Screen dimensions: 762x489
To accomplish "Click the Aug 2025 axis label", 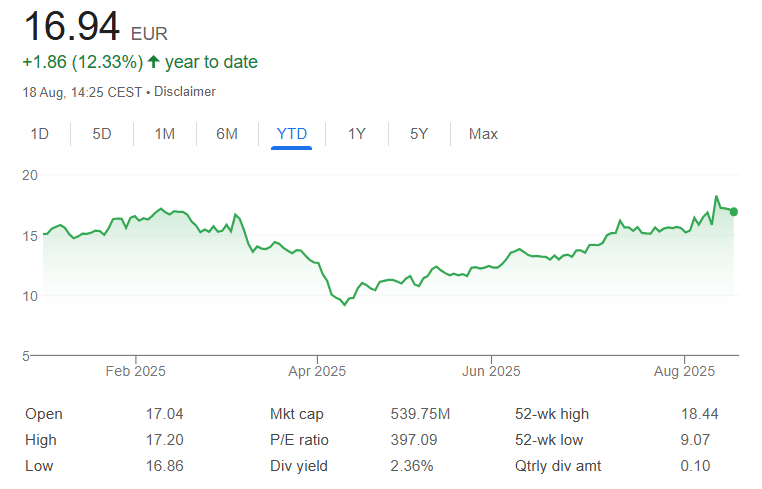I will (x=685, y=371).
